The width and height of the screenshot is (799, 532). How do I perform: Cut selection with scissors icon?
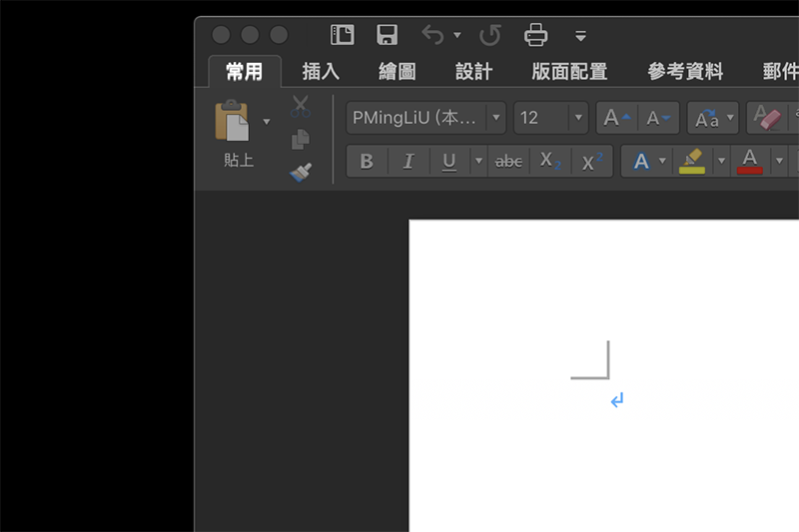[x=301, y=107]
